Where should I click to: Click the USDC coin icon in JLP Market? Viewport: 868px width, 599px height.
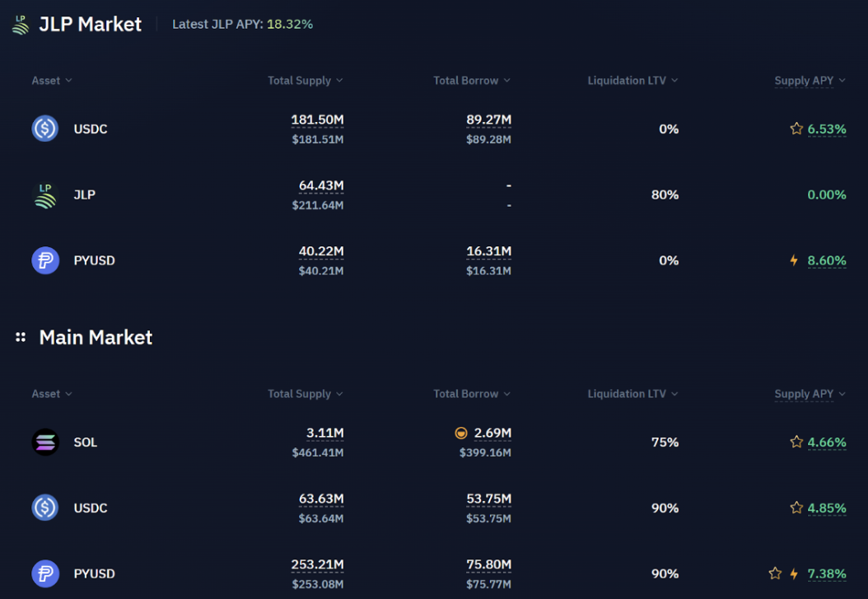pyautogui.click(x=45, y=129)
